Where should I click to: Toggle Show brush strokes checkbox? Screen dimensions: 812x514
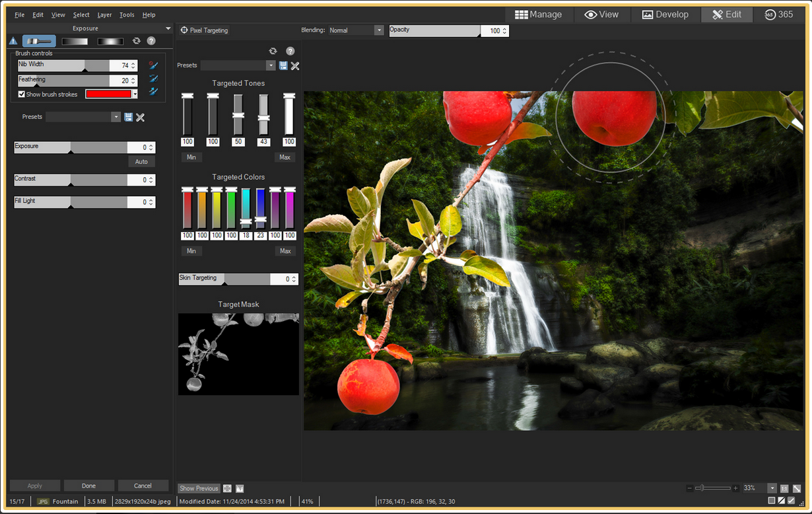point(22,94)
